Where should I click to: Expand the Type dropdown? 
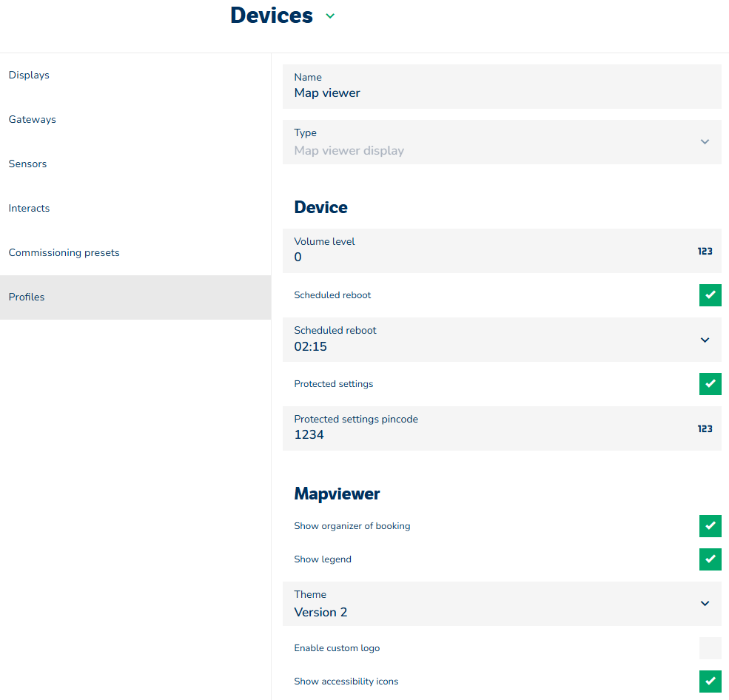705,142
